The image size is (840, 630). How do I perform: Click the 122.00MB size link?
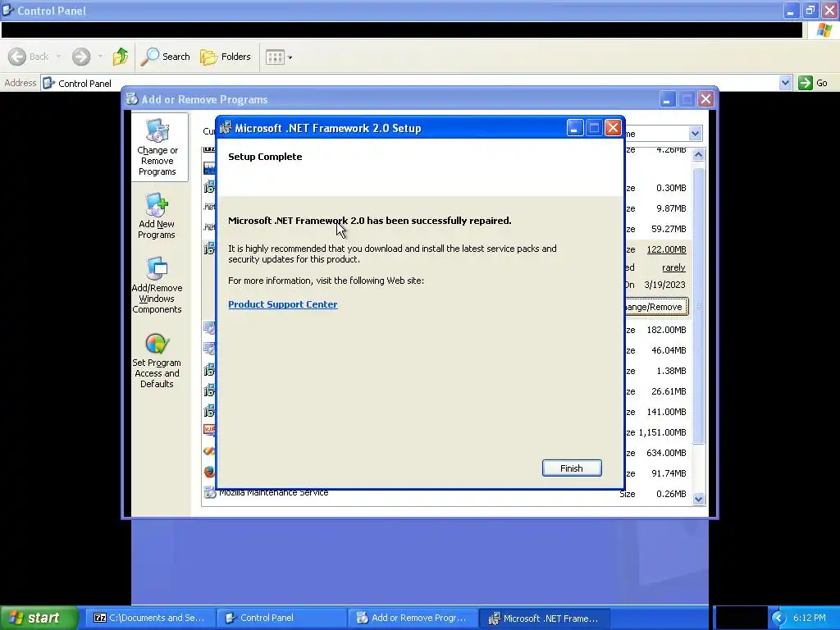click(666, 249)
